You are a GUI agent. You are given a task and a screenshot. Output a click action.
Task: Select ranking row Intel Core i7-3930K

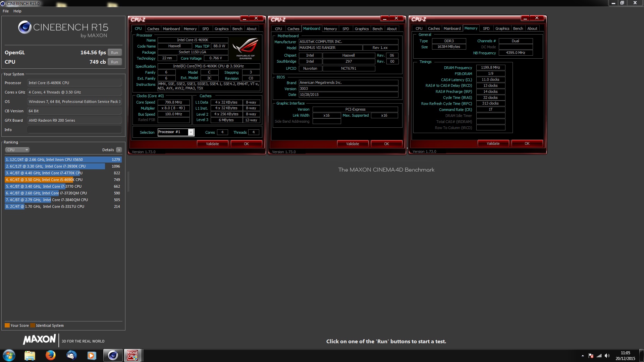pyautogui.click(x=63, y=166)
